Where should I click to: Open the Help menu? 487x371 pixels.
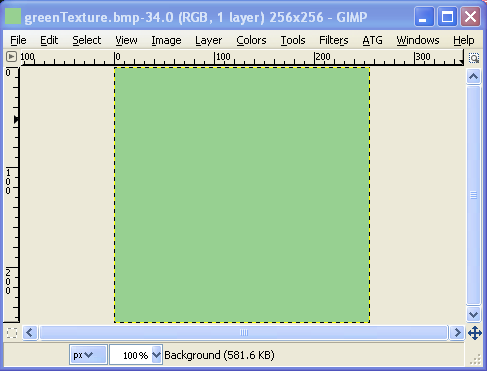[x=464, y=40]
